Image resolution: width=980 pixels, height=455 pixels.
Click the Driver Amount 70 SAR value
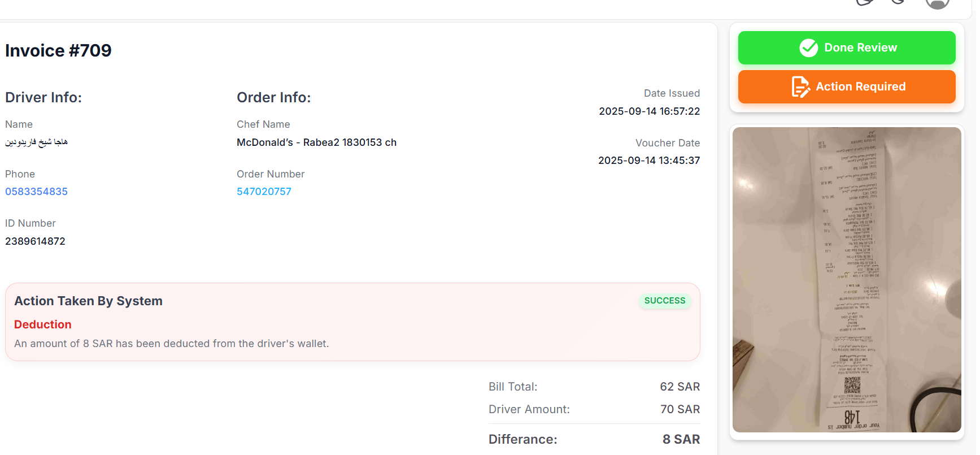pos(680,409)
